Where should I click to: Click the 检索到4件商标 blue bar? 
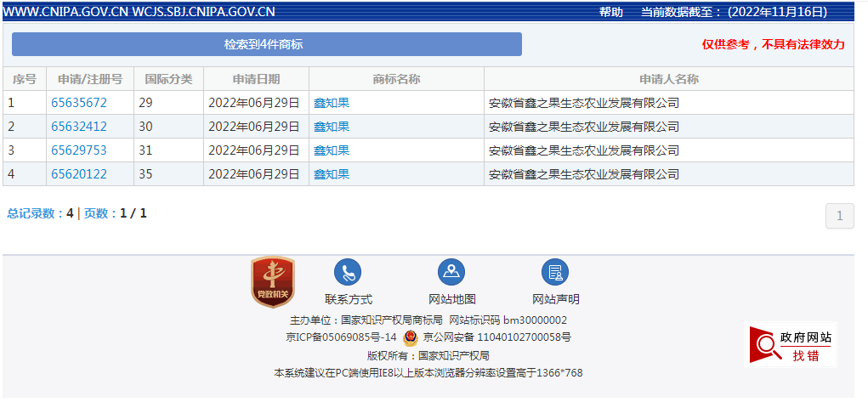267,44
